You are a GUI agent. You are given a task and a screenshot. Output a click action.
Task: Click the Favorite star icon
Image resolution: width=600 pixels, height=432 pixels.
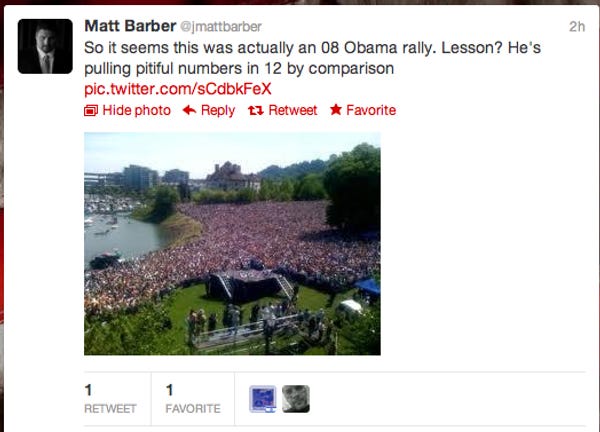336,110
